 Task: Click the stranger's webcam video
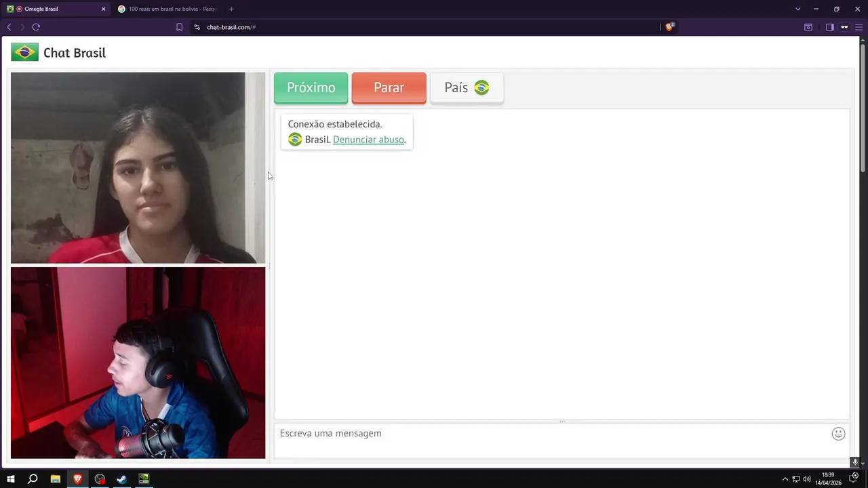pos(138,167)
